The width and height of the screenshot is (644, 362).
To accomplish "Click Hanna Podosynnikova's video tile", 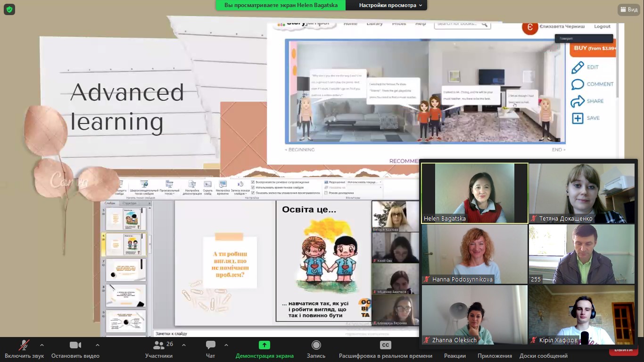I will tap(474, 254).
